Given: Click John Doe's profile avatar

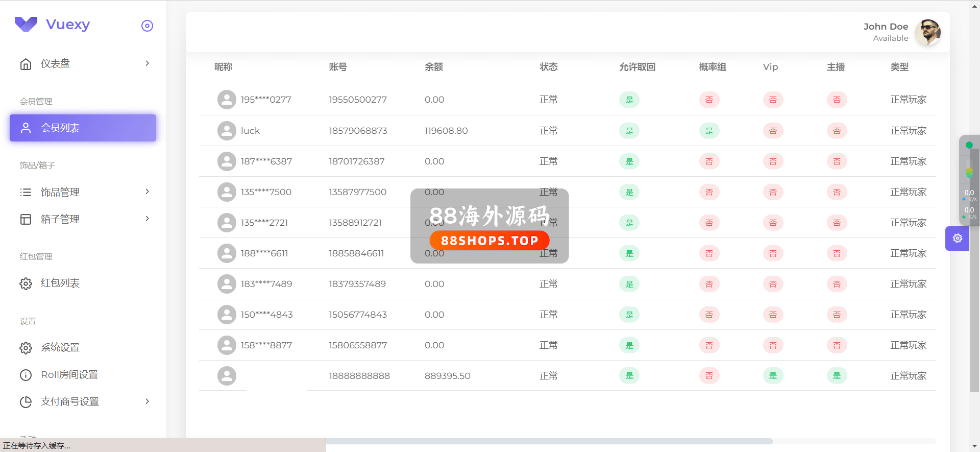Looking at the screenshot, I should [927, 32].
